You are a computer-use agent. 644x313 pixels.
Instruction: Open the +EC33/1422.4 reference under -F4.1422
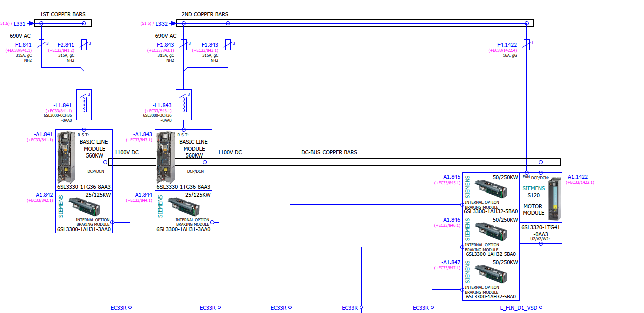(502, 50)
